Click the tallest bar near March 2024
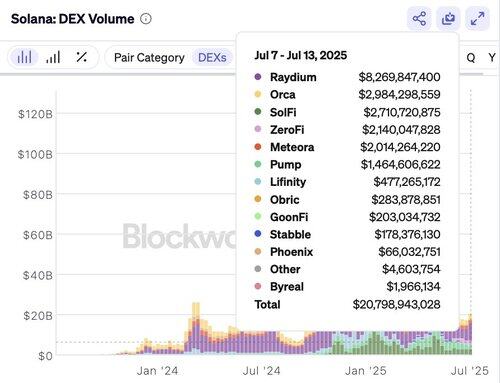This screenshot has width=500, height=383. point(196,328)
